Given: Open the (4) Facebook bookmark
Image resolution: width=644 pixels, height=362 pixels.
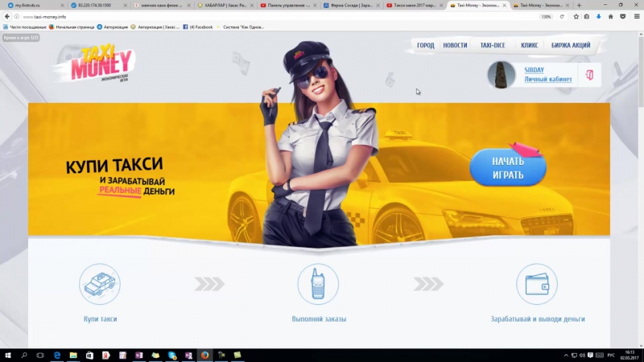Looking at the screenshot, I should 197,27.
